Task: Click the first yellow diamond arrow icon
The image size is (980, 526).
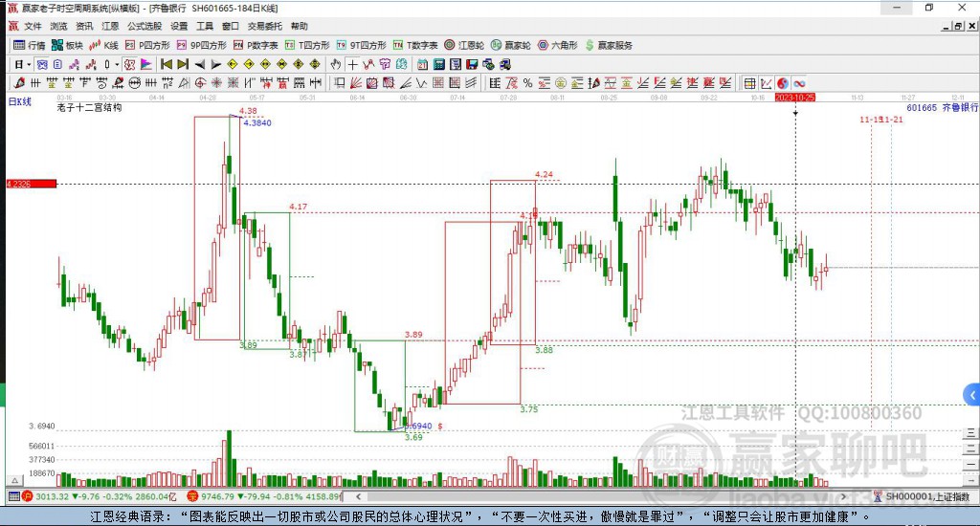Action: click(x=232, y=64)
